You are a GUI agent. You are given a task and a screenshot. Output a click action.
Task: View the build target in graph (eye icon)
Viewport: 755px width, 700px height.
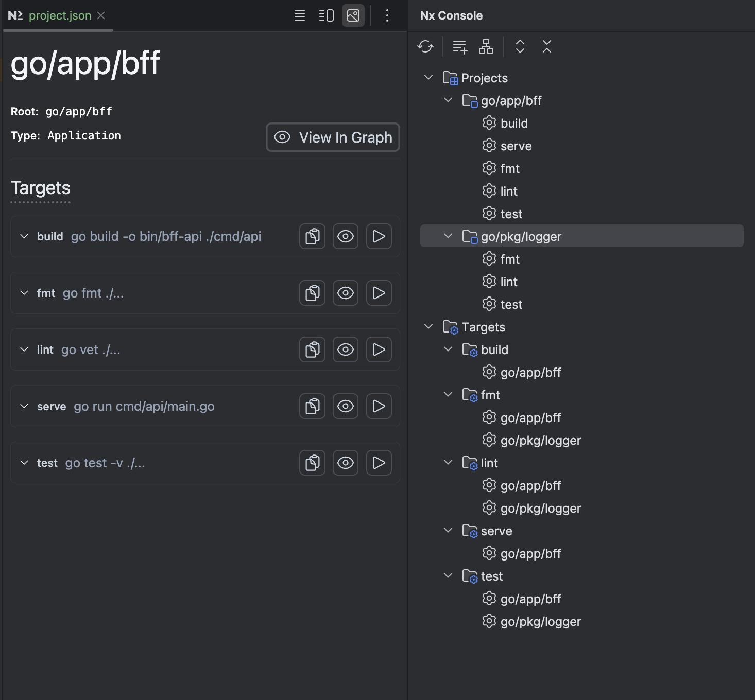pyautogui.click(x=346, y=236)
